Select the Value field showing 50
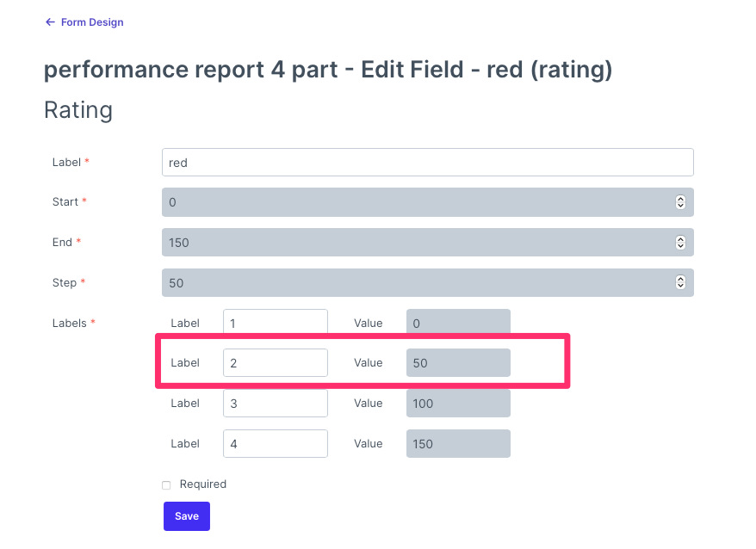Image resolution: width=756 pixels, height=549 pixels. tap(457, 362)
